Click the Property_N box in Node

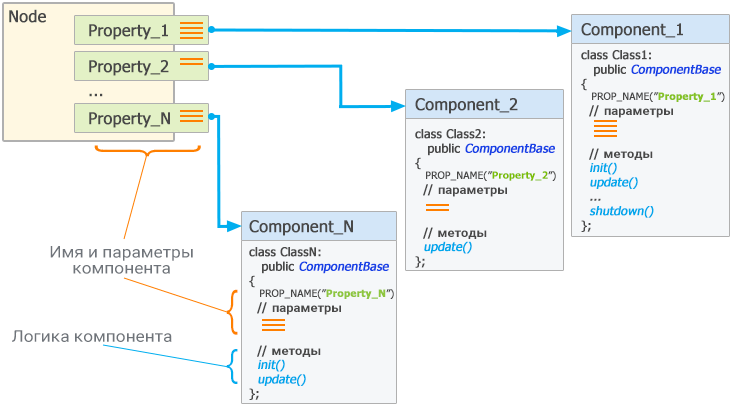(x=141, y=118)
